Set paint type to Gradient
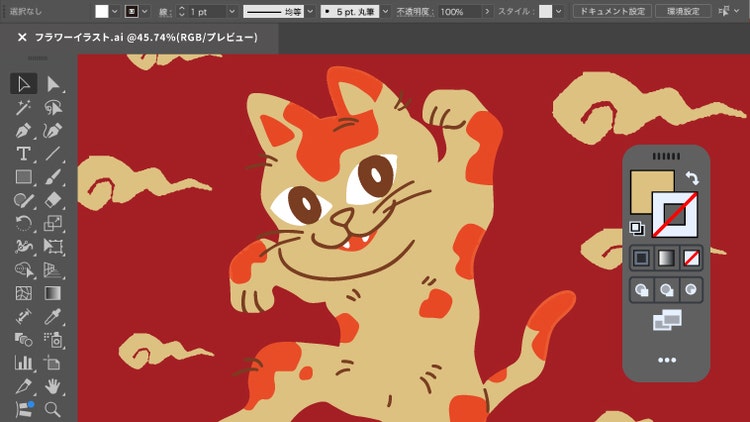 point(666,258)
